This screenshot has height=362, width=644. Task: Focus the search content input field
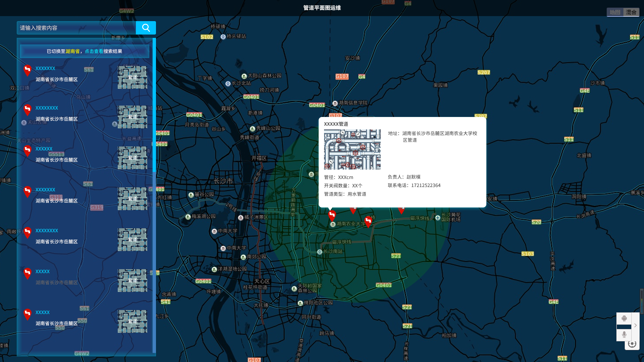point(76,28)
